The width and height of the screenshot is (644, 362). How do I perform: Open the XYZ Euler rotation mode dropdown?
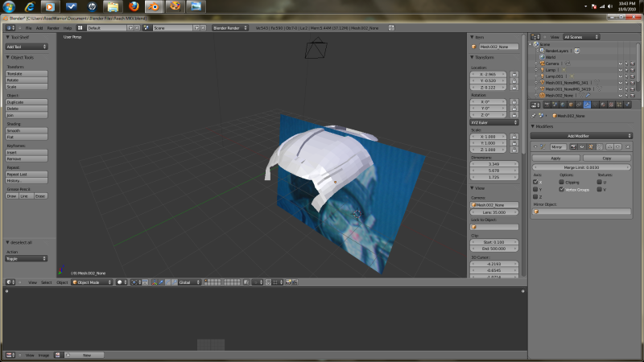494,122
